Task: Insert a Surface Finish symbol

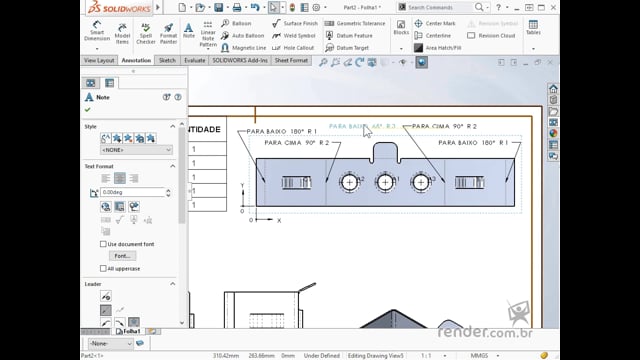Action: tap(294, 23)
